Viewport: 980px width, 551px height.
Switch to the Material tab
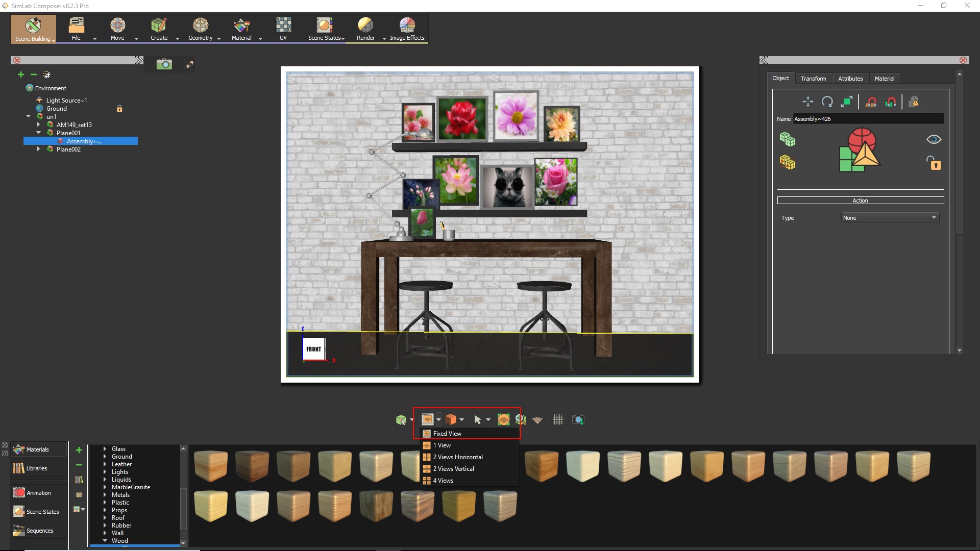[x=884, y=79]
